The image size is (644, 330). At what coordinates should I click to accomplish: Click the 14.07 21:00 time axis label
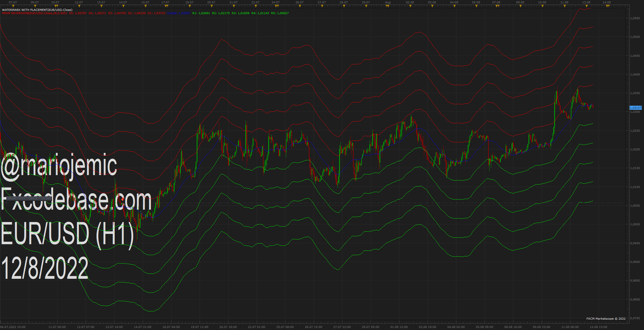click(x=142, y=327)
